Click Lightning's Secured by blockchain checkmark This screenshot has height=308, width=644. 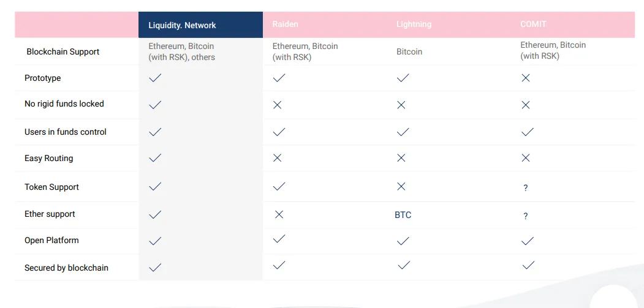[x=404, y=265]
